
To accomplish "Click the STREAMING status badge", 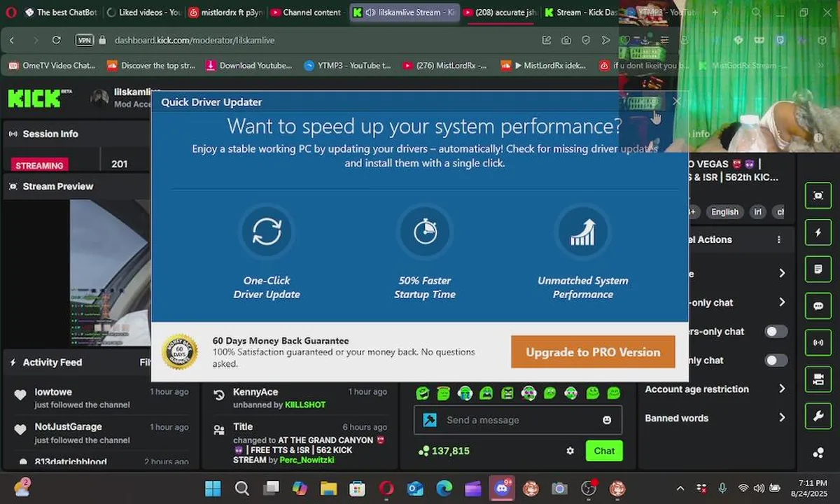I will pos(39,165).
